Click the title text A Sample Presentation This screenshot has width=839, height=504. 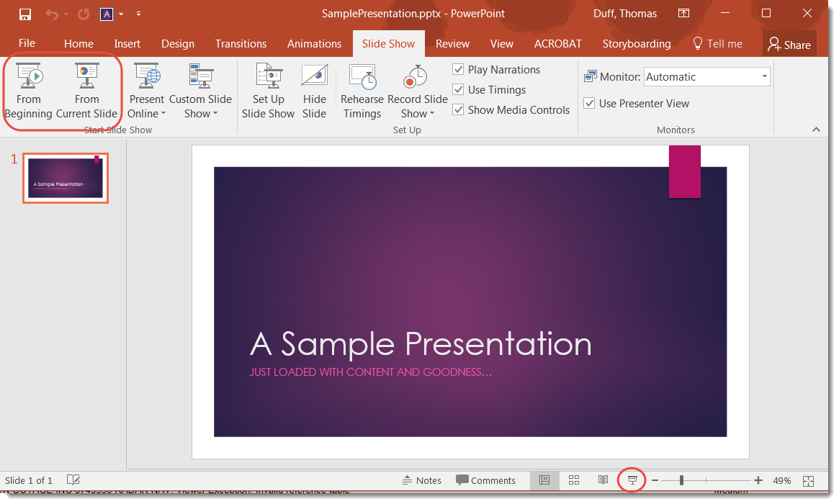pos(421,343)
